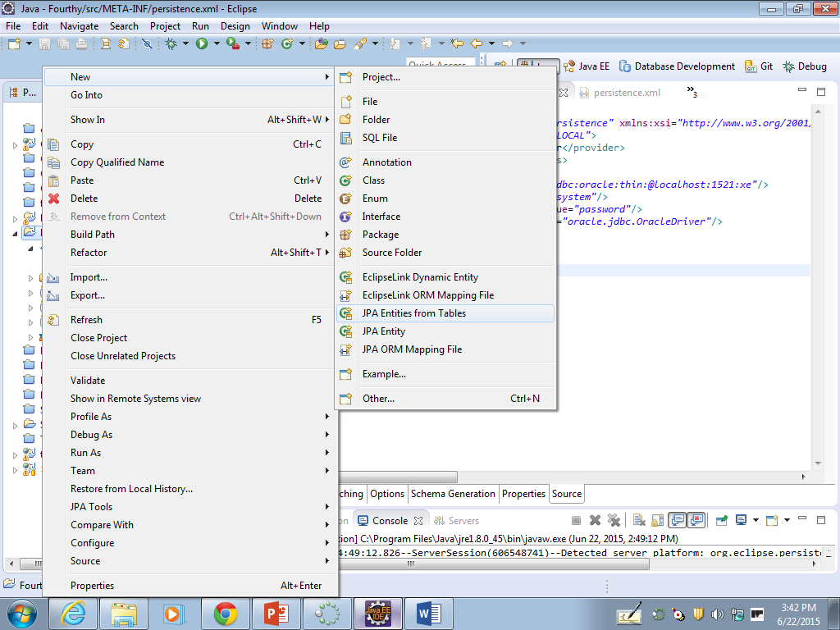The height and width of the screenshot is (630, 840).
Task: Click Properties in context menu
Action: click(x=92, y=586)
